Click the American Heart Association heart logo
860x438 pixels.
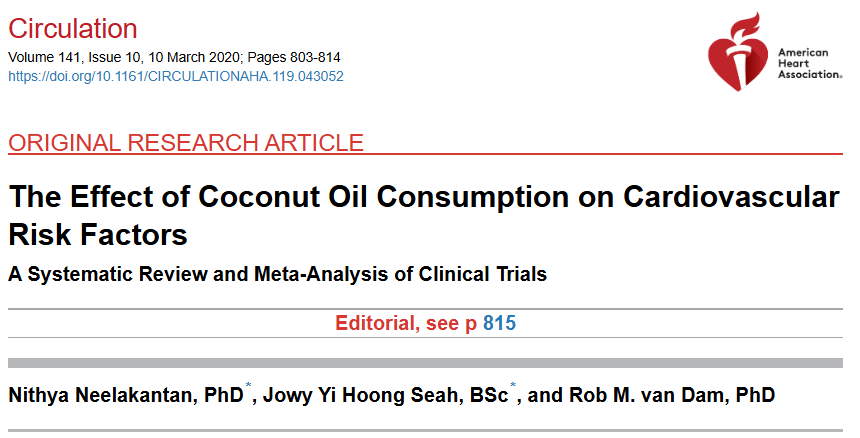(738, 52)
